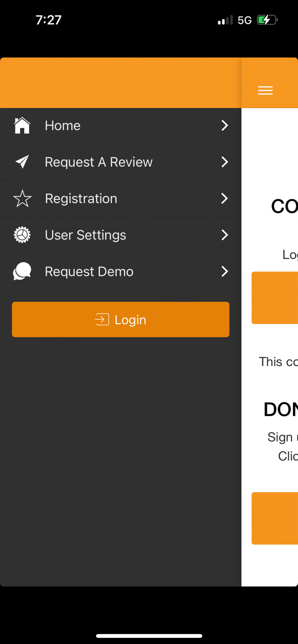Tap the battery charging indicator
Viewport: 298px width, 644px height.
tap(267, 20)
